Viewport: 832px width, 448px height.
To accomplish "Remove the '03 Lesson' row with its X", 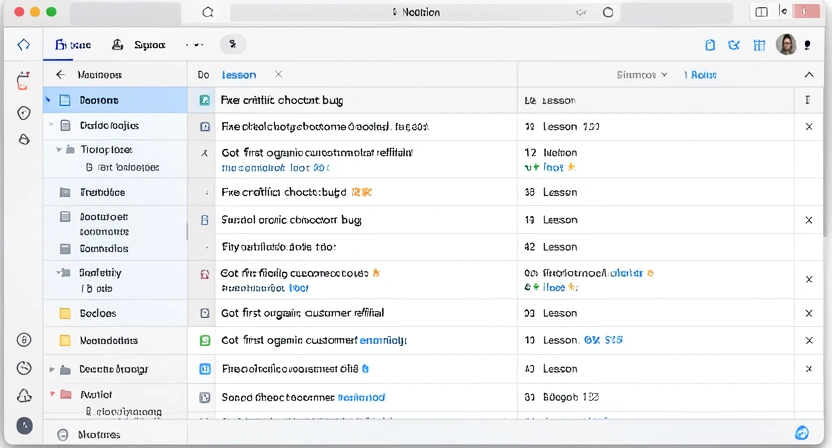I will point(809,313).
